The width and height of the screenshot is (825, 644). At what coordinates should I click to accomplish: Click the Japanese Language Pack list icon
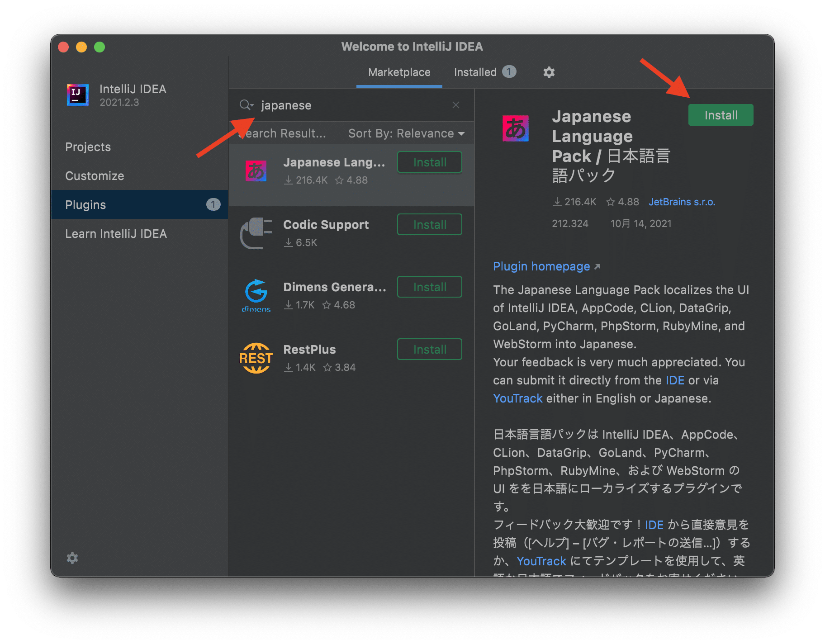pos(256,171)
